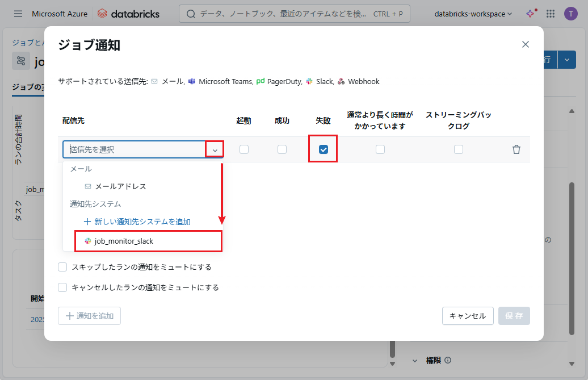Close the ジョブ通知 dialog
The height and width of the screenshot is (380, 588).
[x=525, y=44]
